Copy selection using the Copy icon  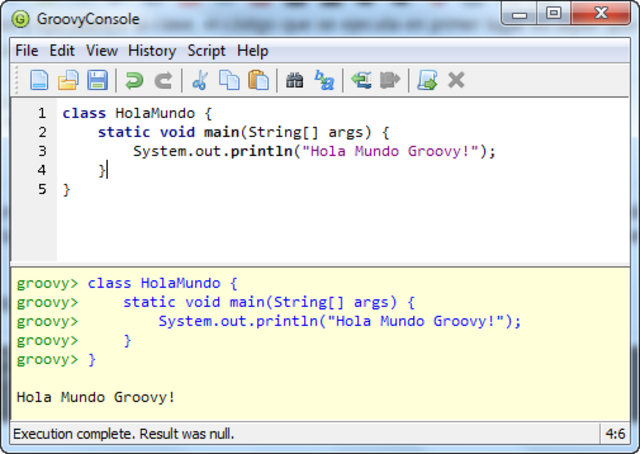point(229,80)
